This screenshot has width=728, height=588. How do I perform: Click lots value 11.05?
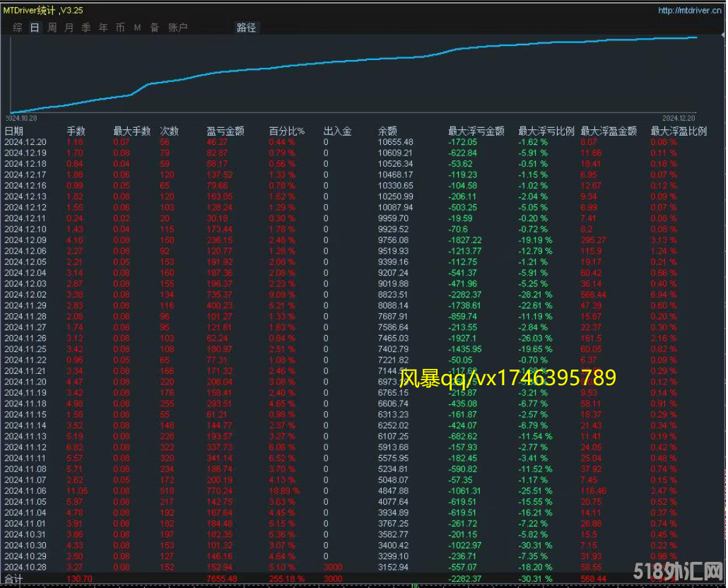[x=77, y=491]
